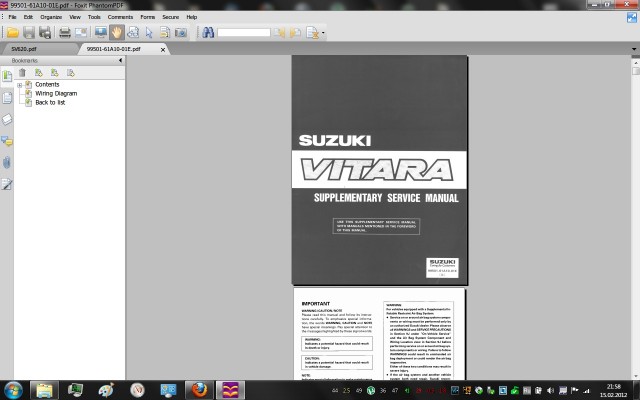The width and height of the screenshot is (640, 400).
Task: Expand the Contents bookmark node
Action: click(x=19, y=85)
